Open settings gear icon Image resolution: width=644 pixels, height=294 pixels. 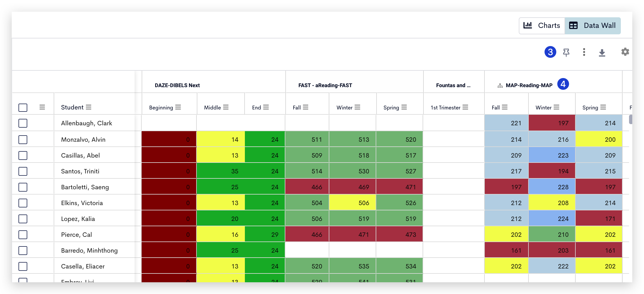[625, 52]
